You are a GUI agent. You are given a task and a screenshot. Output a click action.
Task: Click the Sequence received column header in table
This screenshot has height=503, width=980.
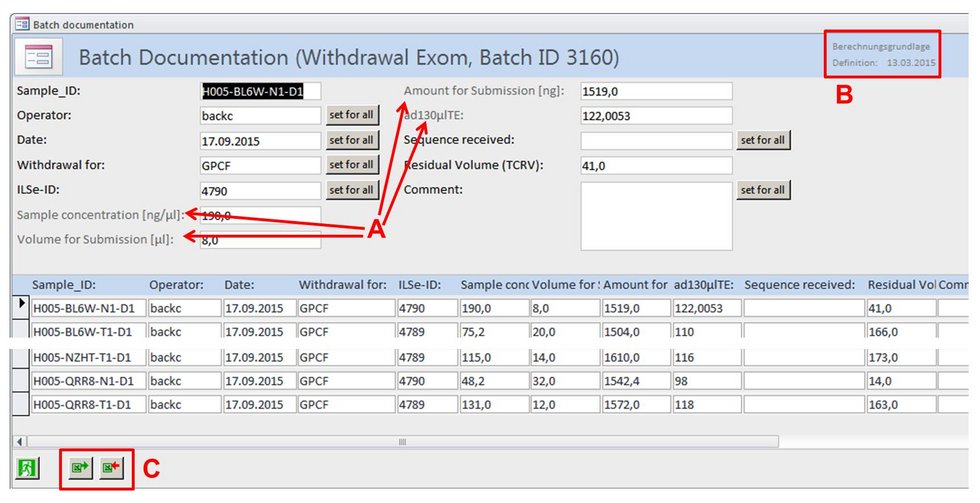point(799,285)
